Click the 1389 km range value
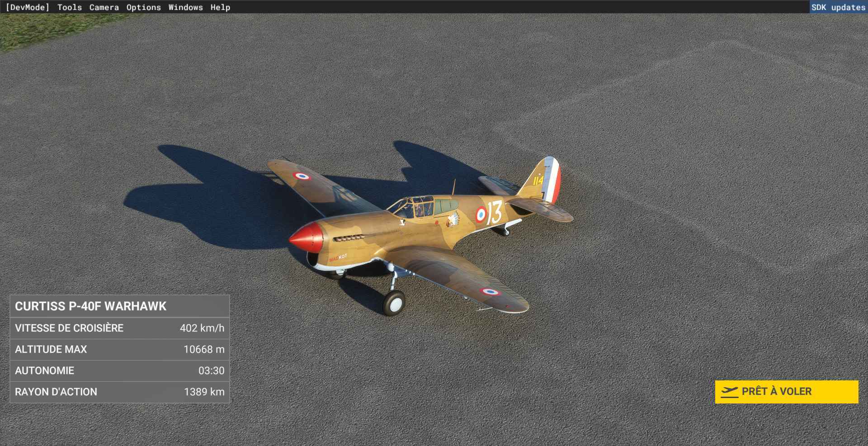The image size is (868, 446). coord(204,392)
